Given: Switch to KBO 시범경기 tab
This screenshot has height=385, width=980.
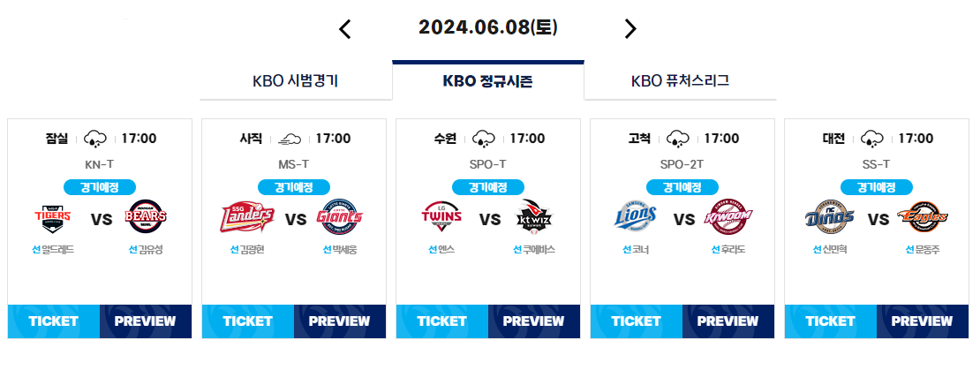Looking at the screenshot, I should coord(296,81).
